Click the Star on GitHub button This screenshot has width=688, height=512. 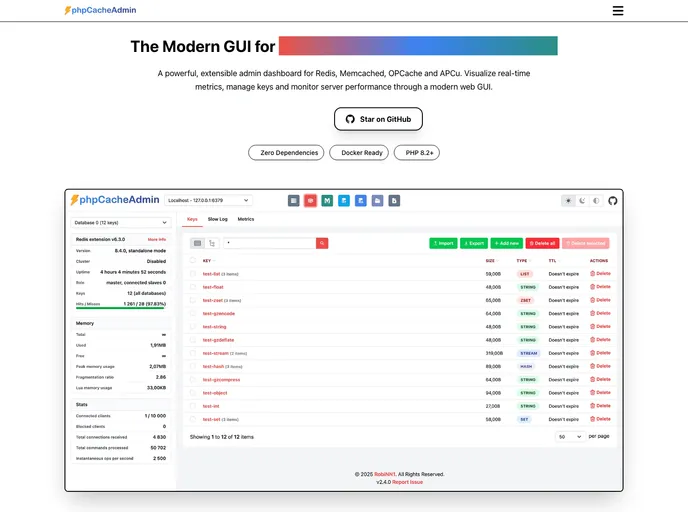click(x=378, y=119)
